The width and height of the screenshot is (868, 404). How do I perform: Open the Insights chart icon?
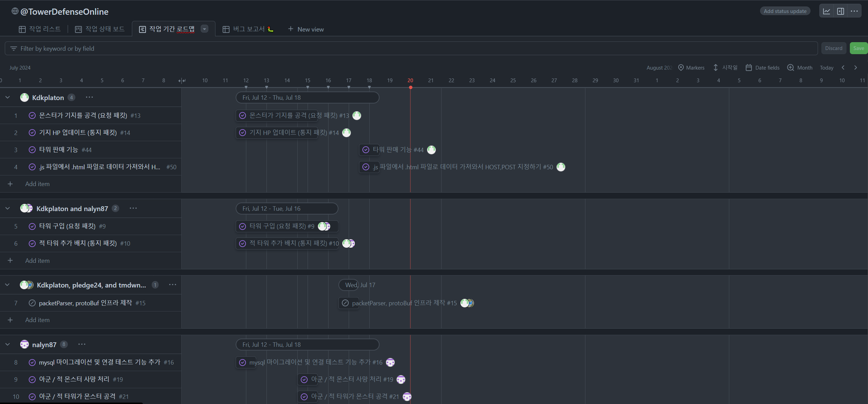tap(826, 11)
